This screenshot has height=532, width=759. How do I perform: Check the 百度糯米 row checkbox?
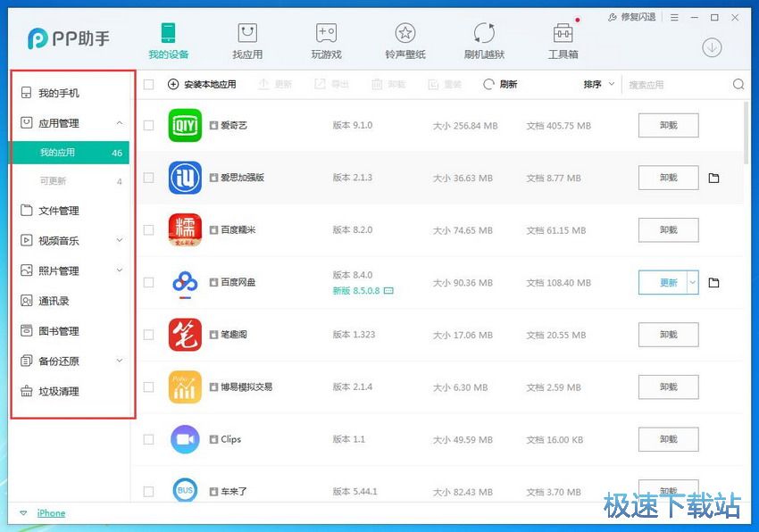(148, 230)
